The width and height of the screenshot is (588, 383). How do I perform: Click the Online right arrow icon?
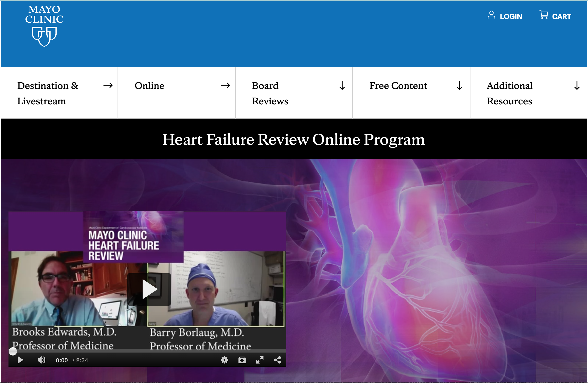(x=225, y=85)
